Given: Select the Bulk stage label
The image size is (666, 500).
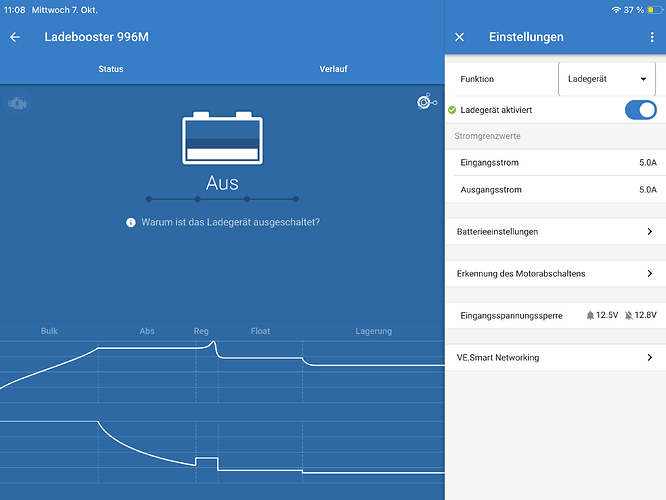Looking at the screenshot, I should 49,331.
